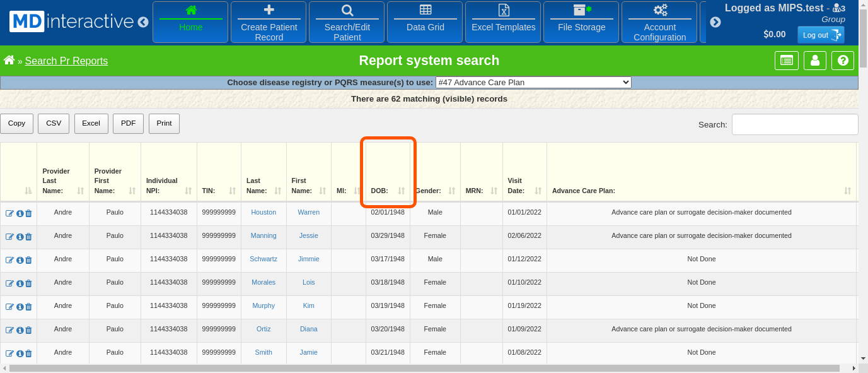Screen dimensions: 868x373
Task: Click the edit icon for Houston Warren row
Action: click(x=9, y=213)
